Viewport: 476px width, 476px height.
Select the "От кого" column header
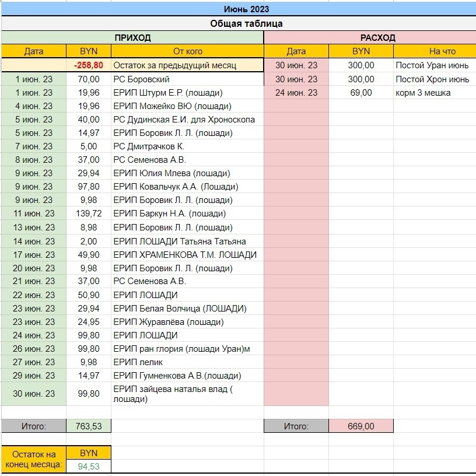click(x=187, y=51)
